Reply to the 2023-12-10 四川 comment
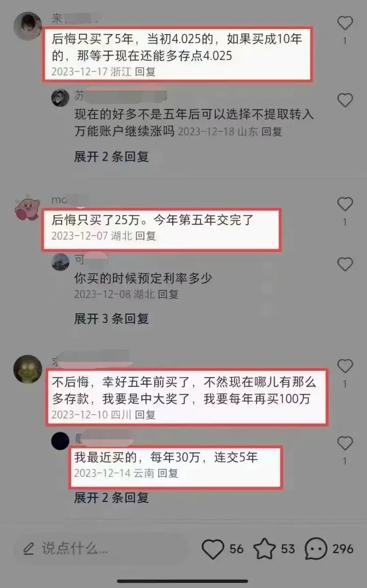This screenshot has height=588, width=367. coord(145,415)
